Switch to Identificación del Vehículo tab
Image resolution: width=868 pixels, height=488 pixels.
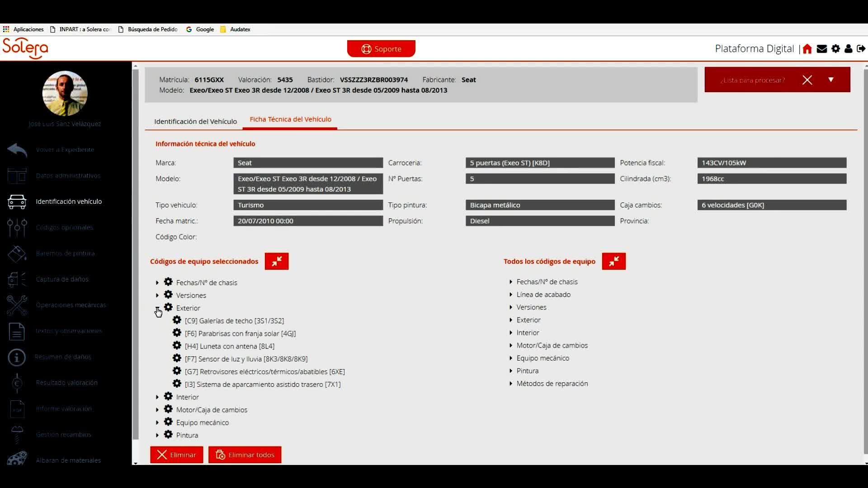195,121
